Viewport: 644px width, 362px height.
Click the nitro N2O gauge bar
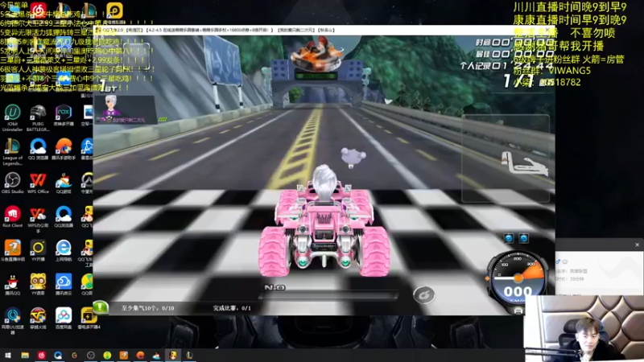coord(328,294)
